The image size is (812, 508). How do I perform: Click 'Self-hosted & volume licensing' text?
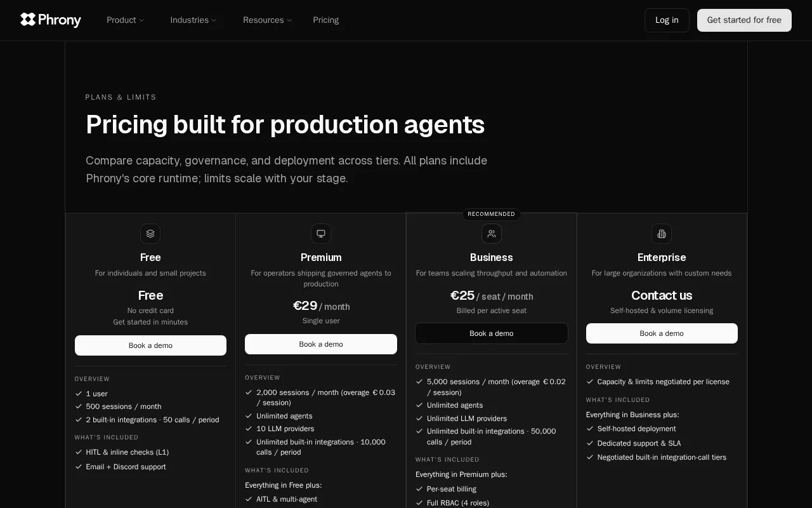point(662,311)
